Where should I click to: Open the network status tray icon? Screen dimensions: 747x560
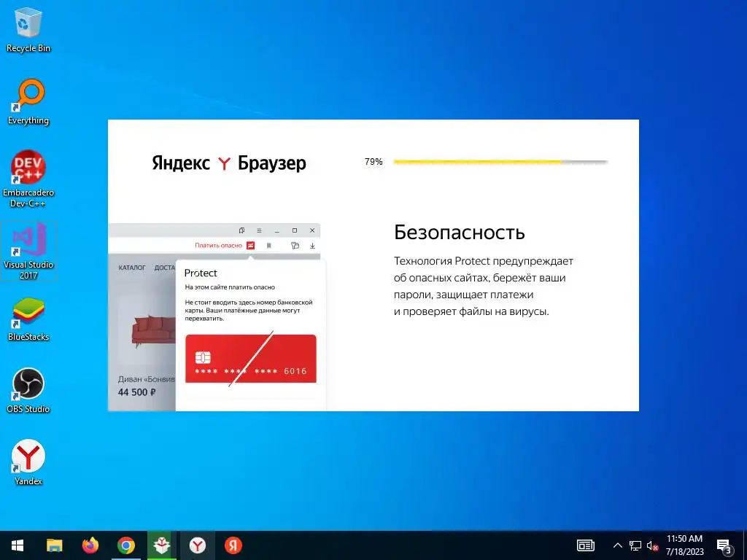pyautogui.click(x=635, y=545)
